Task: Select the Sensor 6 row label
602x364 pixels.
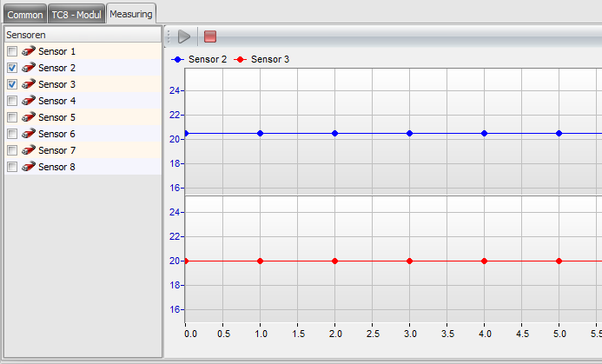Action: tap(56, 134)
